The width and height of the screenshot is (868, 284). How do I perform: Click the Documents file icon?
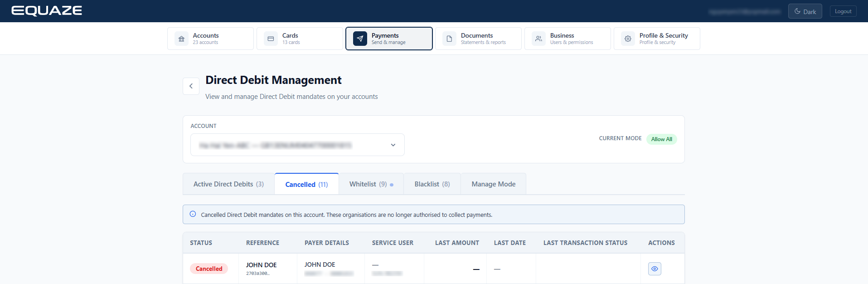tap(449, 39)
